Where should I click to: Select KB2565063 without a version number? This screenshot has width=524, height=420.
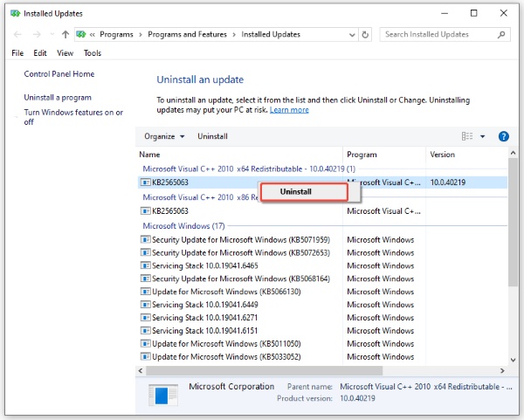coord(322,211)
